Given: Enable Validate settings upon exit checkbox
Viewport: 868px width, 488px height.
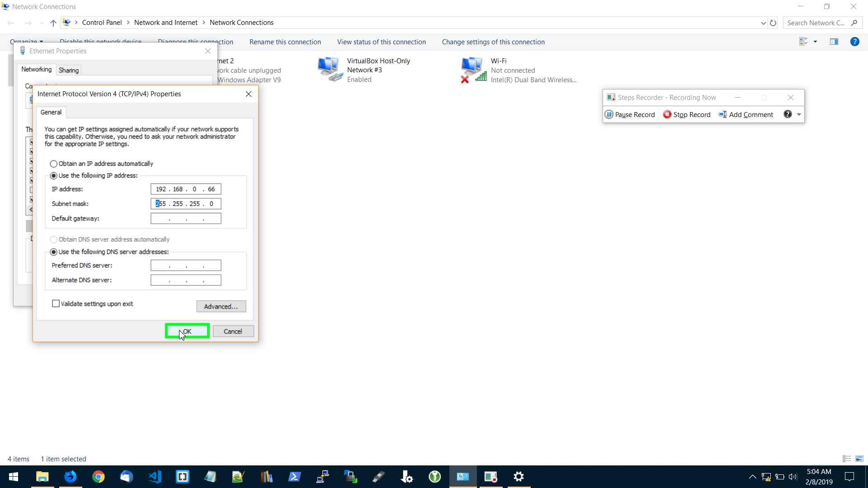Looking at the screenshot, I should point(56,304).
